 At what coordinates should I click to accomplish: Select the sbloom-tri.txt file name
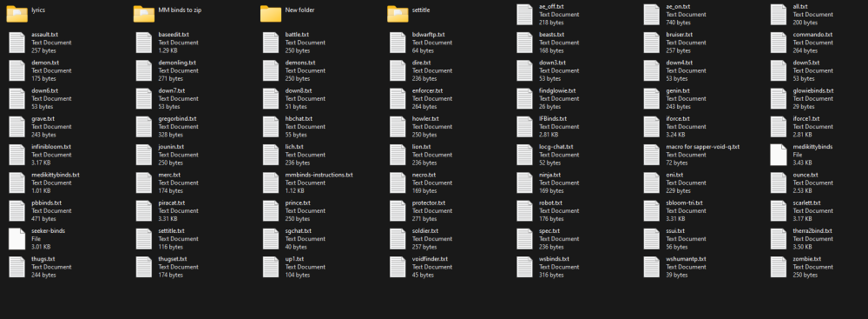pos(684,203)
